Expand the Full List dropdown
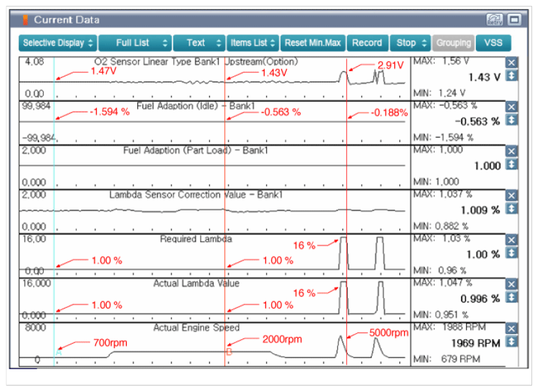This screenshot has height=392, width=538. (135, 43)
